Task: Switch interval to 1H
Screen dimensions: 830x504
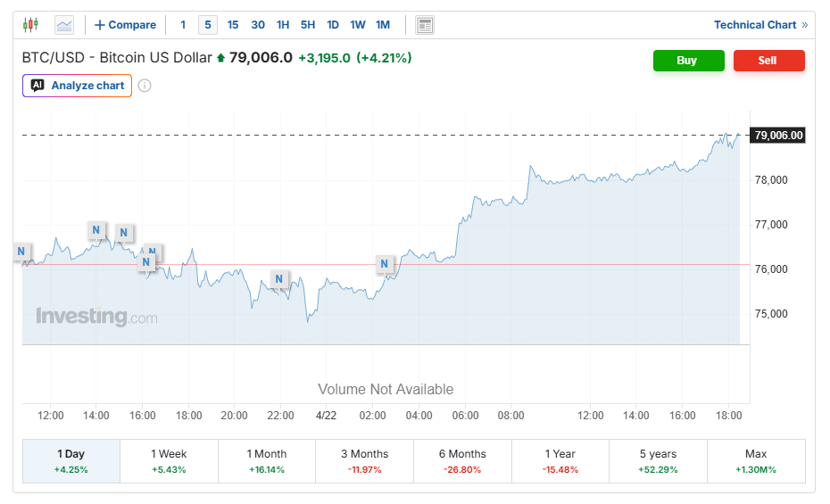Action: tap(283, 25)
